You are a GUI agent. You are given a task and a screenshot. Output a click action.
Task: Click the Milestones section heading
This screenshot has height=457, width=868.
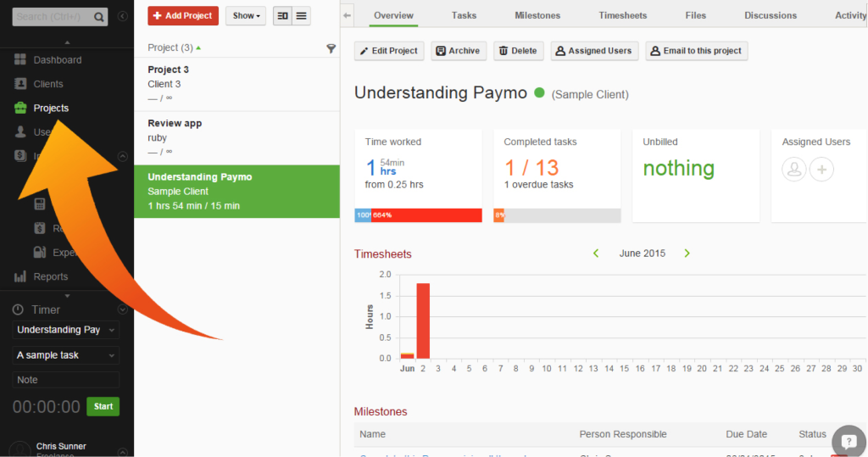(x=381, y=411)
